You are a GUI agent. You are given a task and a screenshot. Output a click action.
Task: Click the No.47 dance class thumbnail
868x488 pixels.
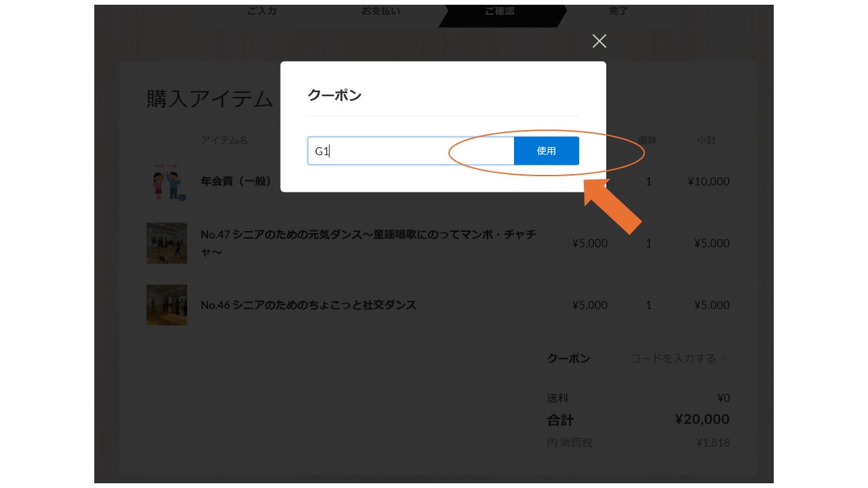(x=167, y=243)
